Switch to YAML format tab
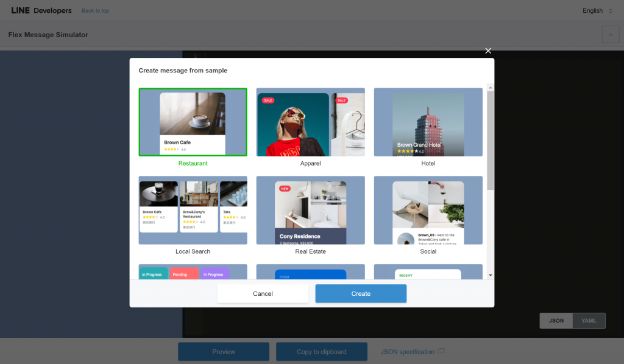This screenshot has width=624, height=364. click(x=589, y=321)
